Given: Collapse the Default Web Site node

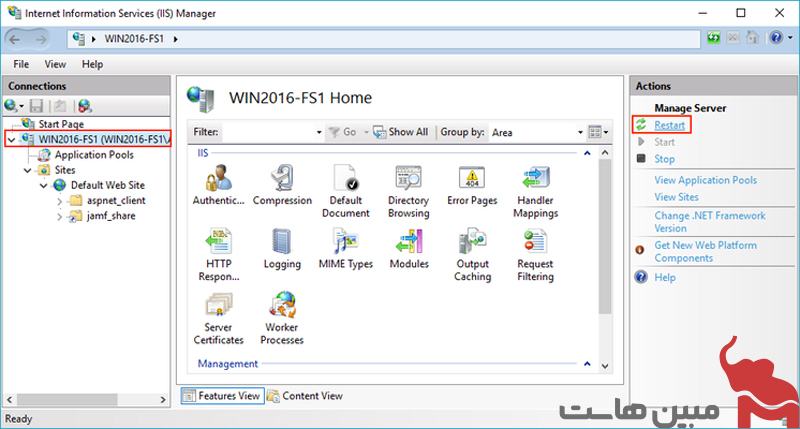Looking at the screenshot, I should [x=44, y=186].
